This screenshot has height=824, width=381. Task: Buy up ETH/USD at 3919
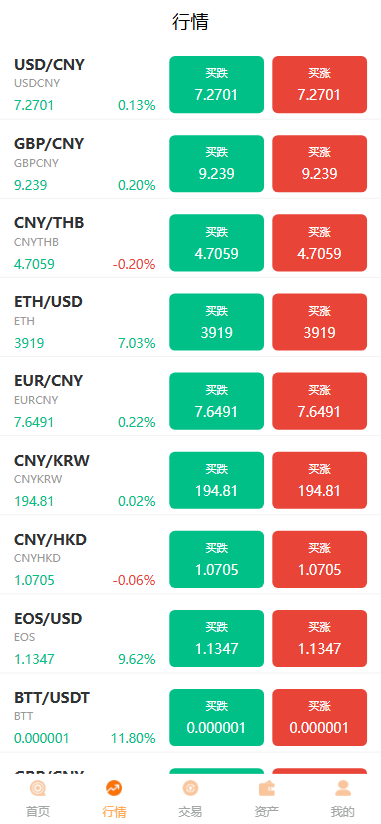(x=320, y=322)
